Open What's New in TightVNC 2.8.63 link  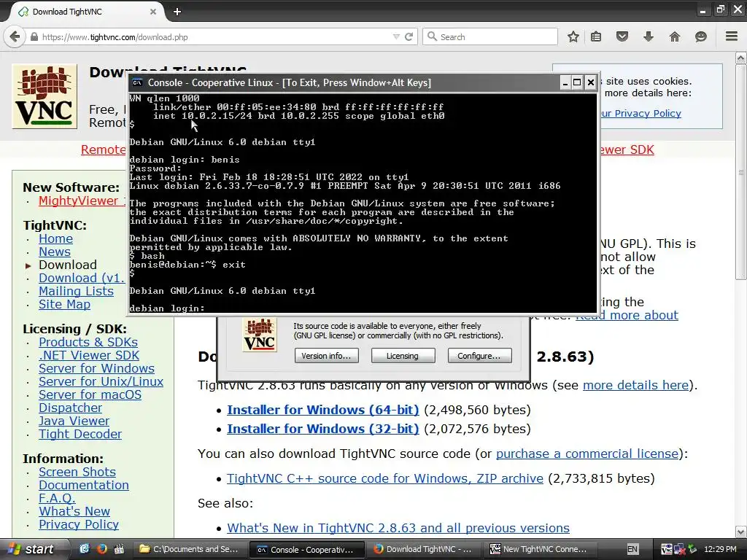[x=398, y=528]
